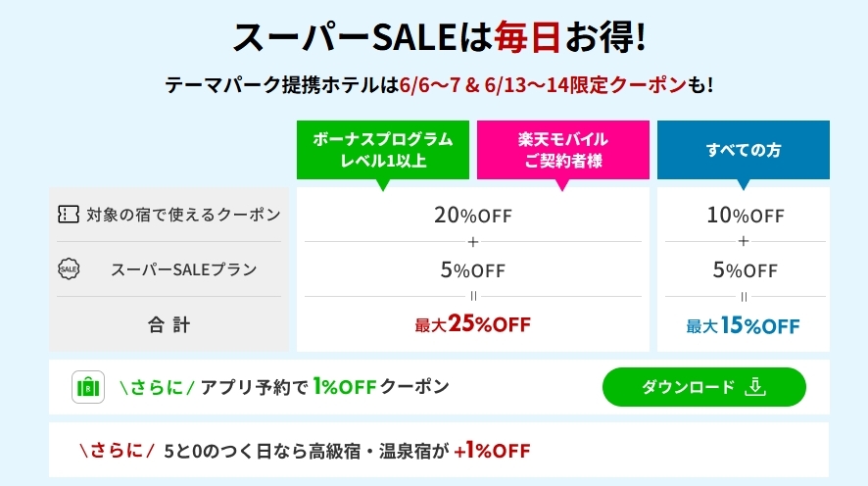Click the 最大25%OFF total text
The image size is (868, 486).
(473, 323)
